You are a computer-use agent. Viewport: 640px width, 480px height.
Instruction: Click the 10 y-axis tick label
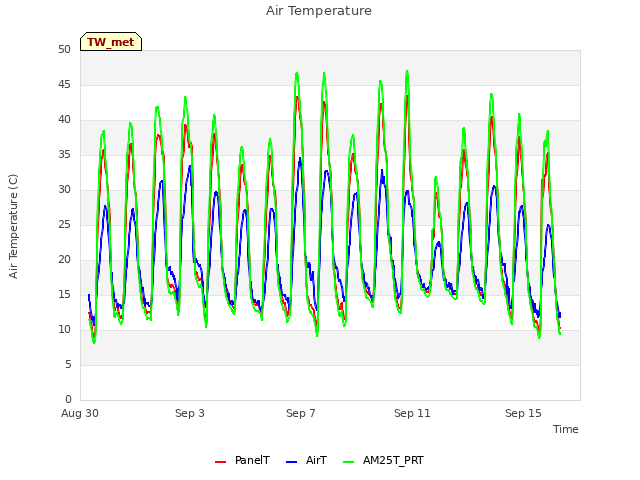64,330
